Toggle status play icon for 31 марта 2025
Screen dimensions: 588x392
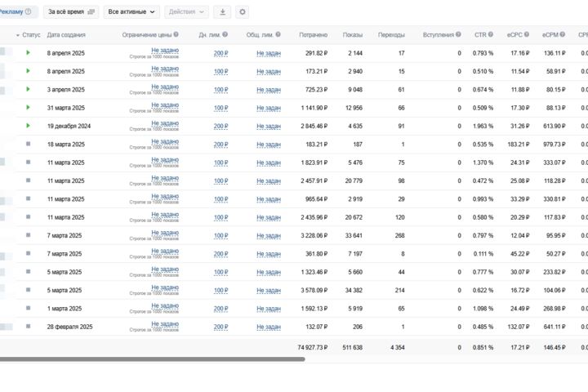(28, 107)
